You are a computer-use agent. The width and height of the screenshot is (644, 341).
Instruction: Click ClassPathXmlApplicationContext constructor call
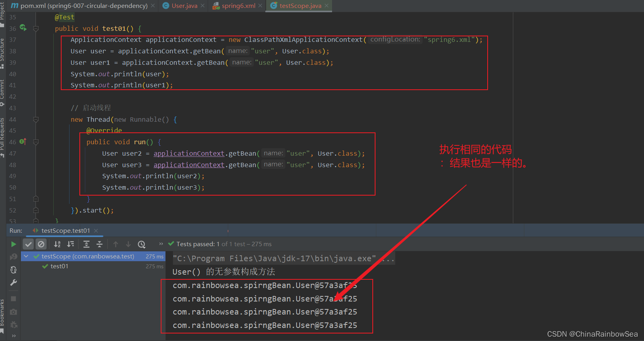(x=303, y=40)
